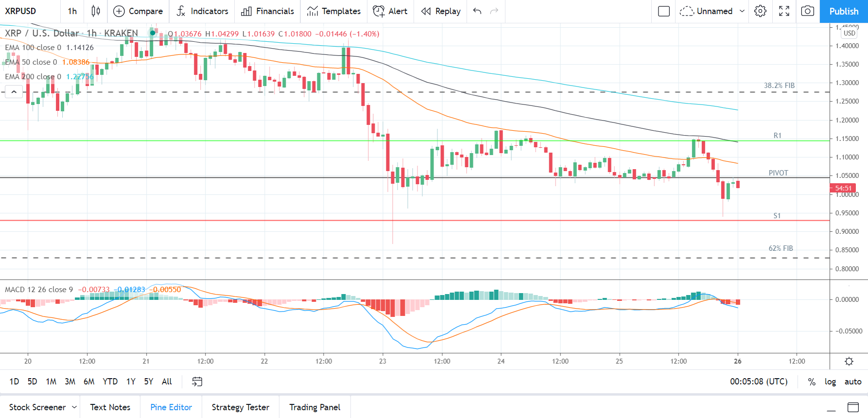Select the 3M date range
Viewport: 868px width, 418px height.
pyautogui.click(x=70, y=382)
